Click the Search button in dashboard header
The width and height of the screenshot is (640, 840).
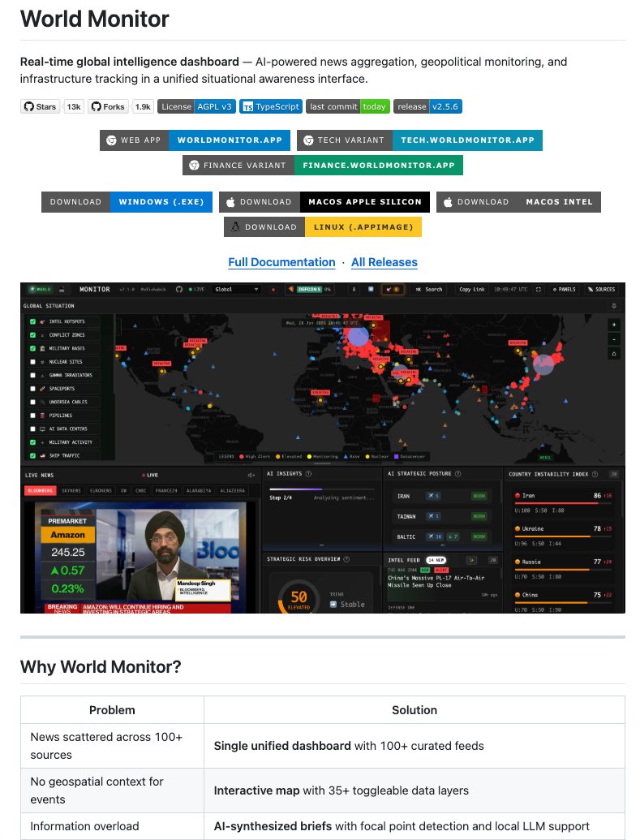[x=430, y=289]
